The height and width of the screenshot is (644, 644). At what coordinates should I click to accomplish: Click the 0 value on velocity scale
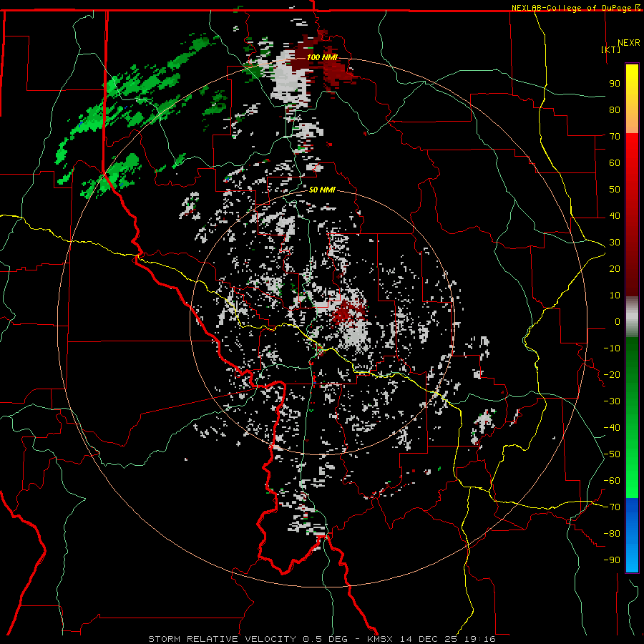click(x=618, y=321)
